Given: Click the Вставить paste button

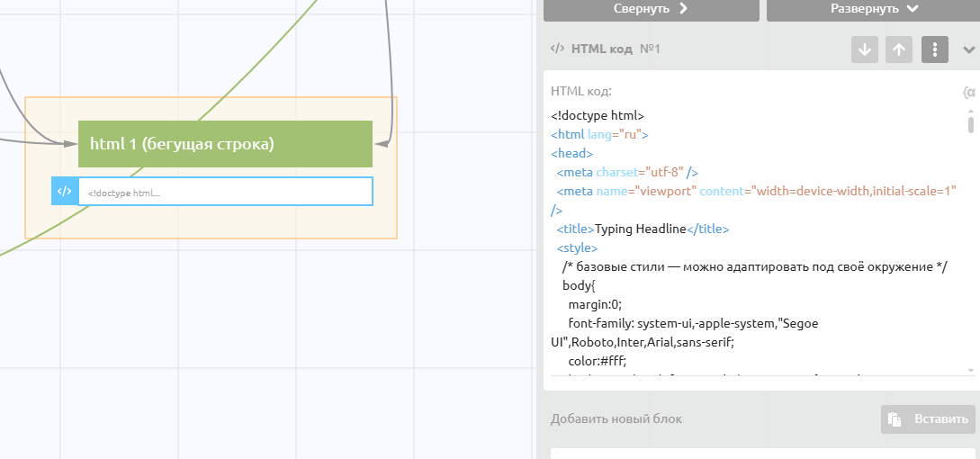Looking at the screenshot, I should [x=927, y=419].
